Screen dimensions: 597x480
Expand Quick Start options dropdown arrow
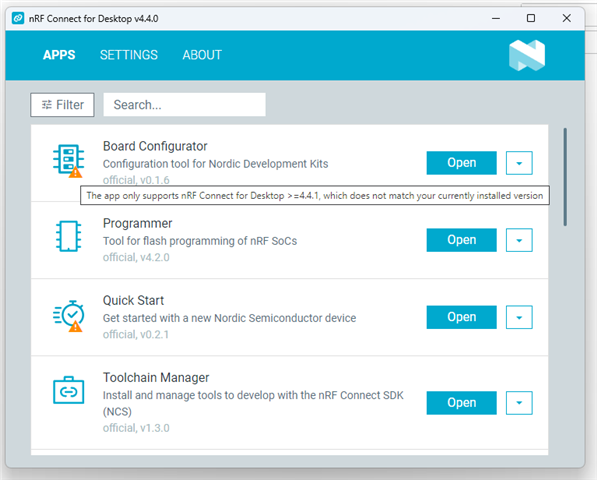click(x=519, y=317)
